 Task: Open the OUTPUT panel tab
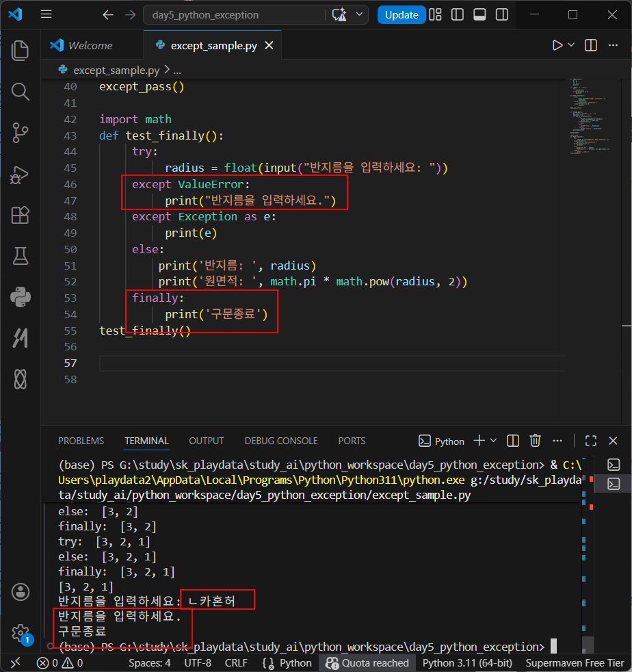click(207, 441)
